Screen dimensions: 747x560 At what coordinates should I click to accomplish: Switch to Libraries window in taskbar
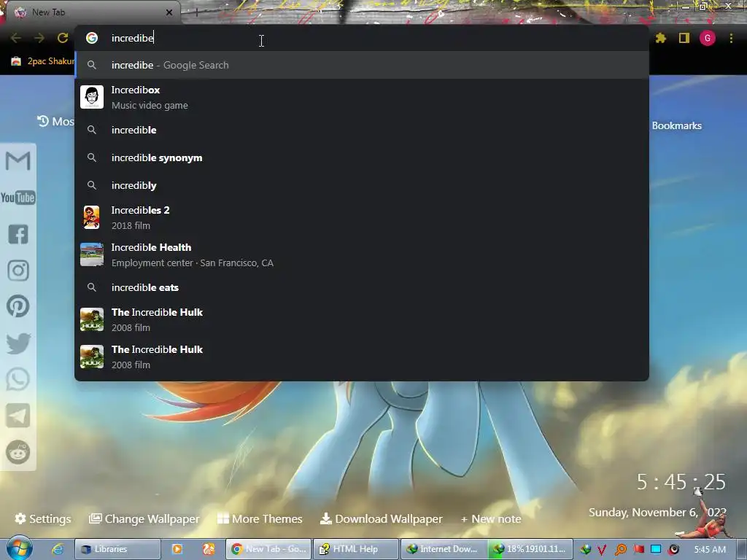click(117, 549)
